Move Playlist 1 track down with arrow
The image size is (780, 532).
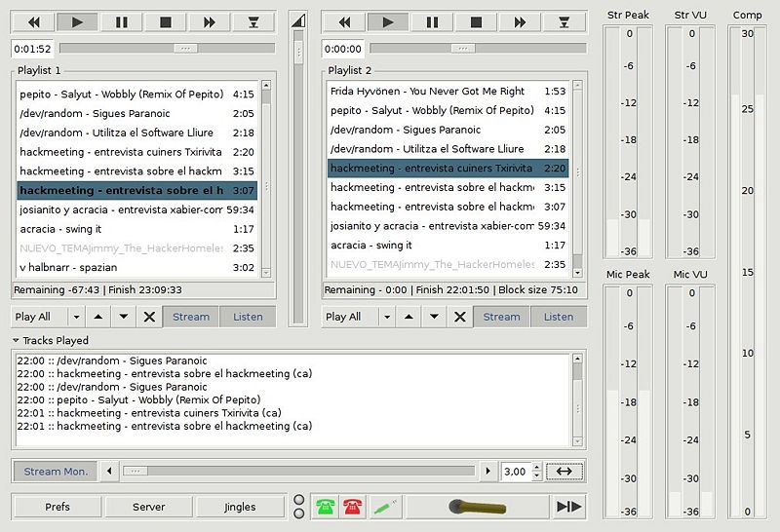tap(124, 317)
